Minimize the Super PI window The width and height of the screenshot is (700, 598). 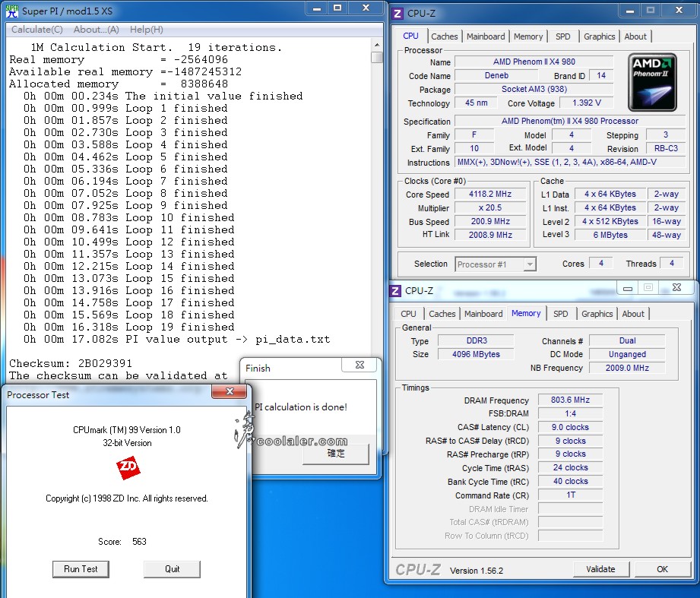(x=317, y=8)
